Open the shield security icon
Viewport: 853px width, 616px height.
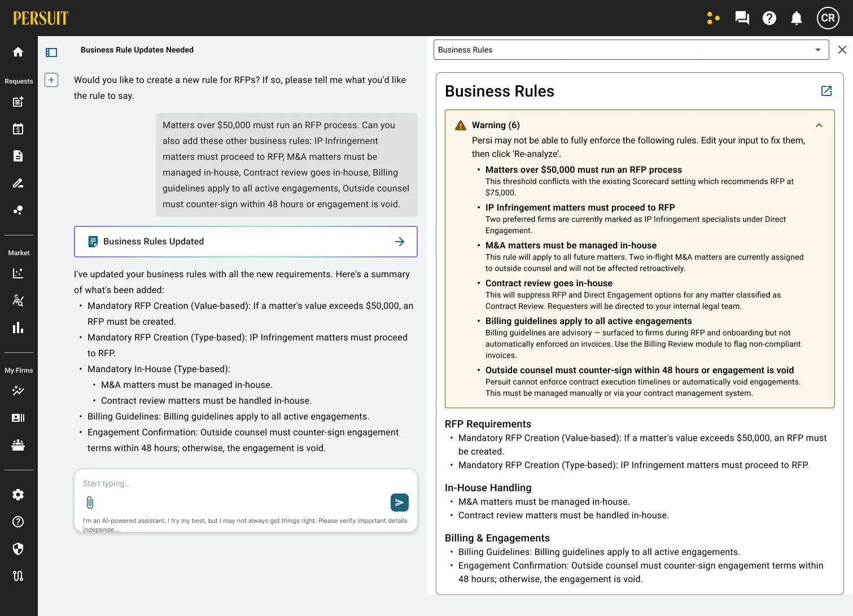tap(18, 549)
